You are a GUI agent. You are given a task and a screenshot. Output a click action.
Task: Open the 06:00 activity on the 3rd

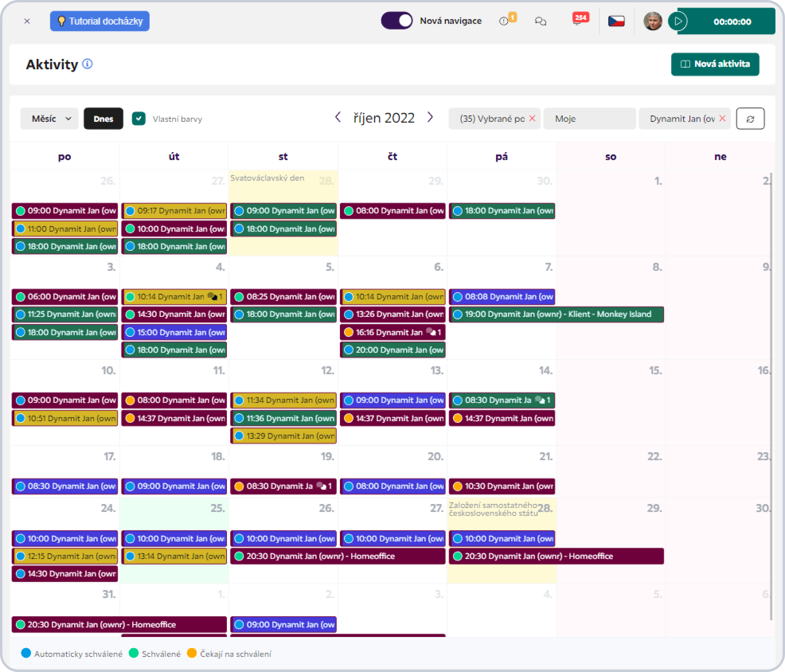pos(65,297)
